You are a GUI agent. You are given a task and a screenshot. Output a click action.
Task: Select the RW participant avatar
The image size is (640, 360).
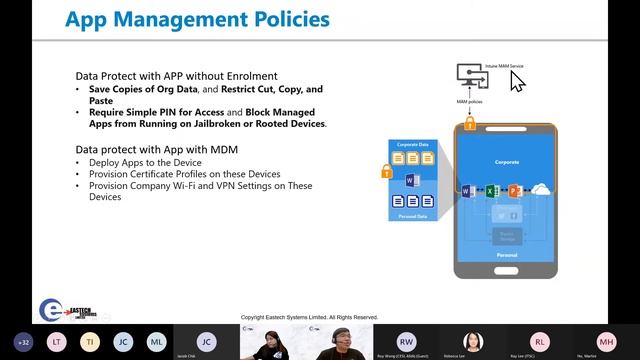(407, 342)
